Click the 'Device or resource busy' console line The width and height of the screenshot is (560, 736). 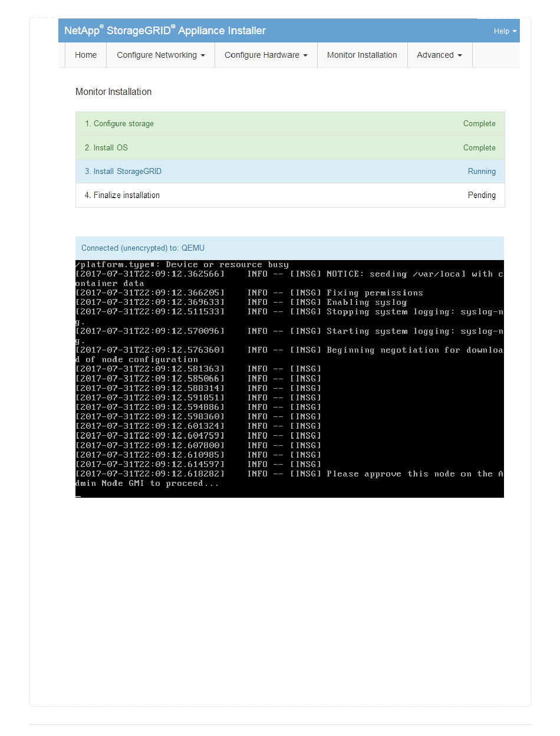click(x=182, y=264)
